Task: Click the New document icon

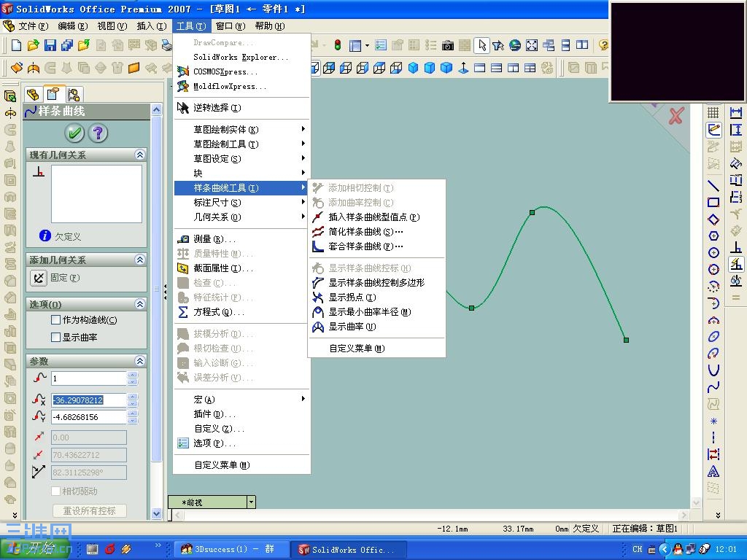Action: pos(16,45)
